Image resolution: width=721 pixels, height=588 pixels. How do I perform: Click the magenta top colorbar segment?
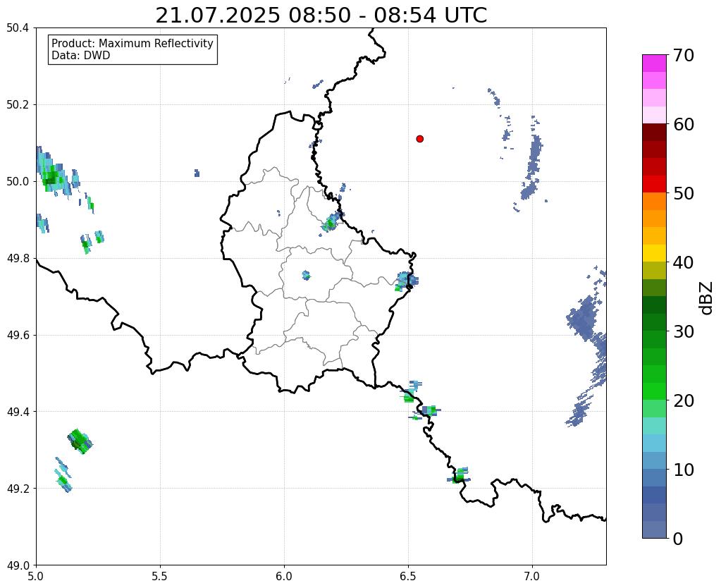click(654, 63)
